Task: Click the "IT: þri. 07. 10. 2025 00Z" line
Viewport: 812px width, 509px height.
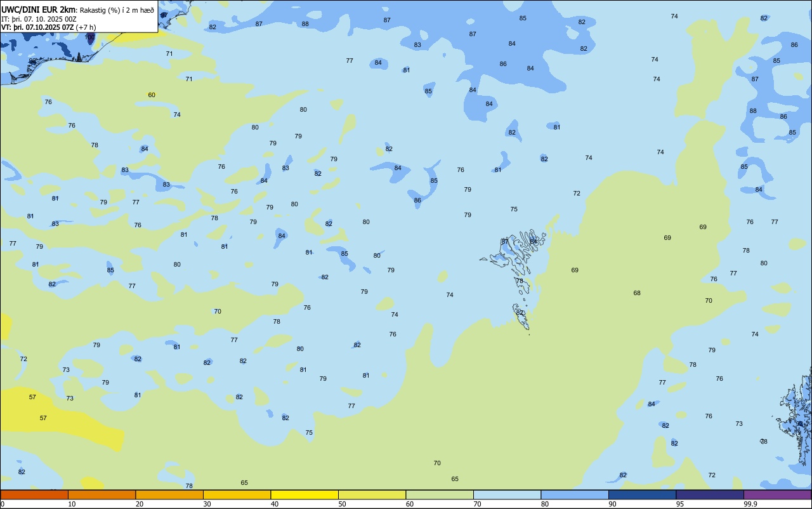Action: point(39,19)
